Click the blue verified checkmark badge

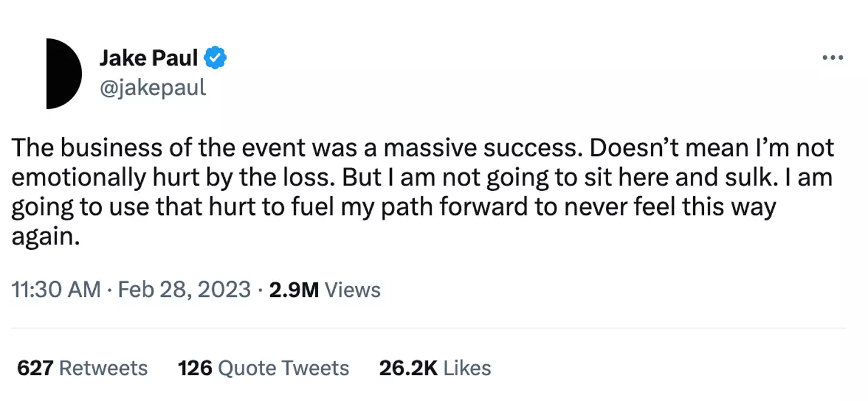[215, 58]
